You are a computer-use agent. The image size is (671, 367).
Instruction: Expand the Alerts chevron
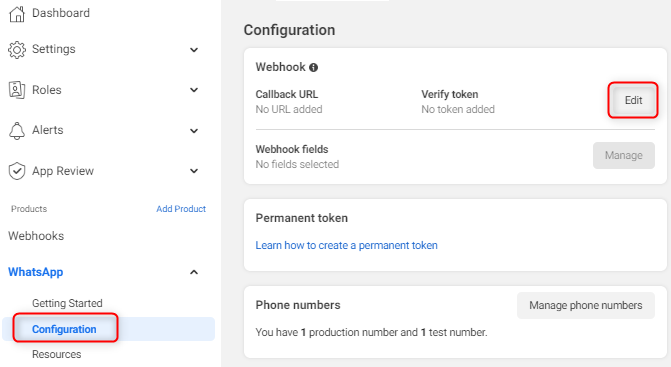tap(194, 130)
